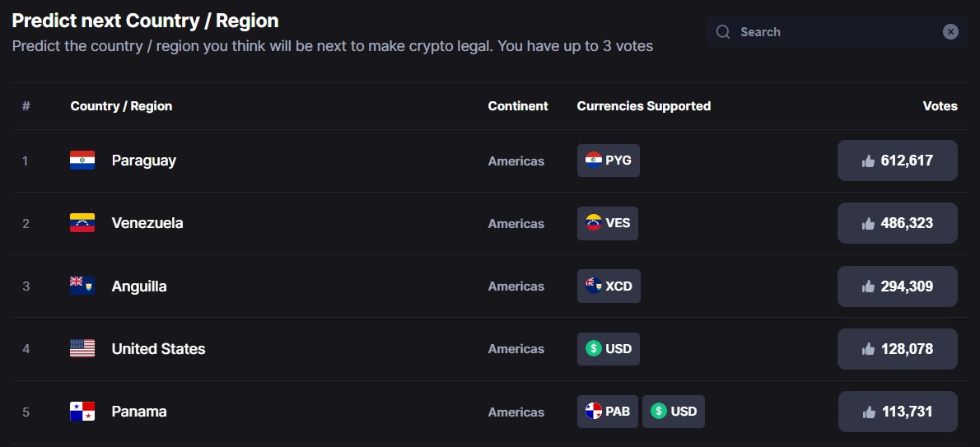Click Panama's USD currency badge
980x447 pixels.
pyautogui.click(x=673, y=412)
